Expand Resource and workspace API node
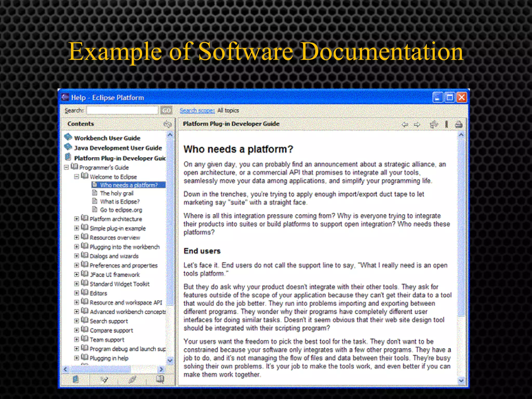 pos(76,302)
